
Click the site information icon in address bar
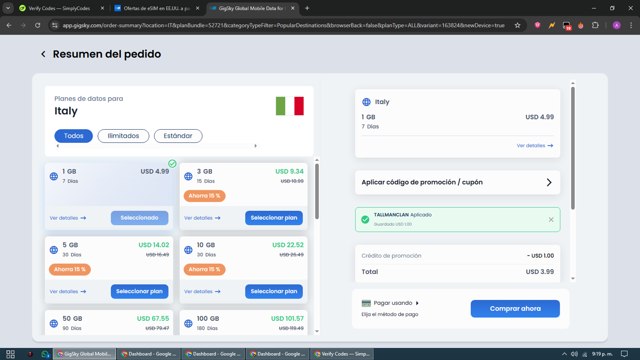[54, 25]
